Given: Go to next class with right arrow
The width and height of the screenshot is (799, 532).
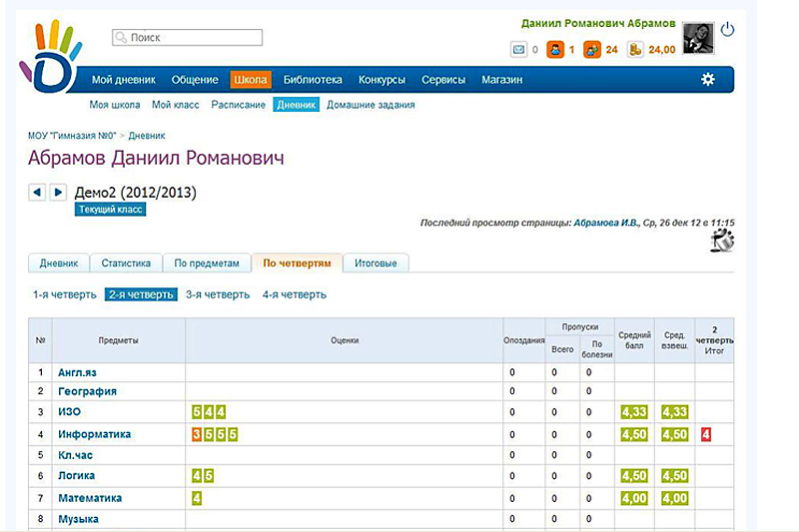Looking at the screenshot, I should (x=58, y=193).
